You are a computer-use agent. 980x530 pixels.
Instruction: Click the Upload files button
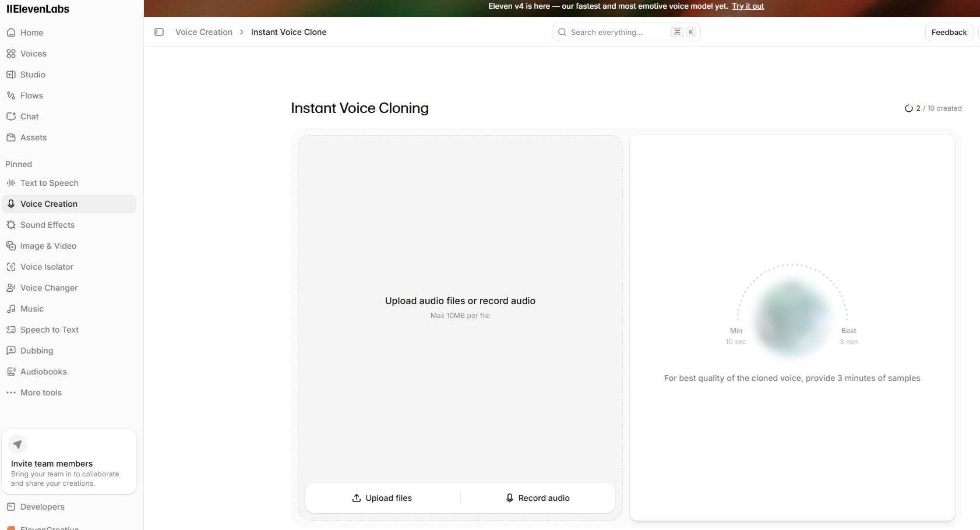click(383, 498)
